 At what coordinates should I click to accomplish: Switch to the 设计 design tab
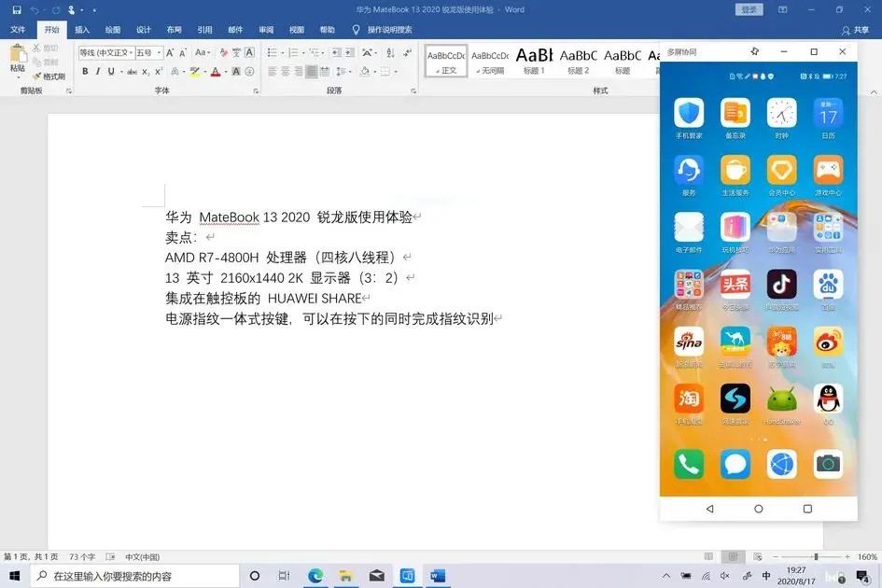(144, 29)
